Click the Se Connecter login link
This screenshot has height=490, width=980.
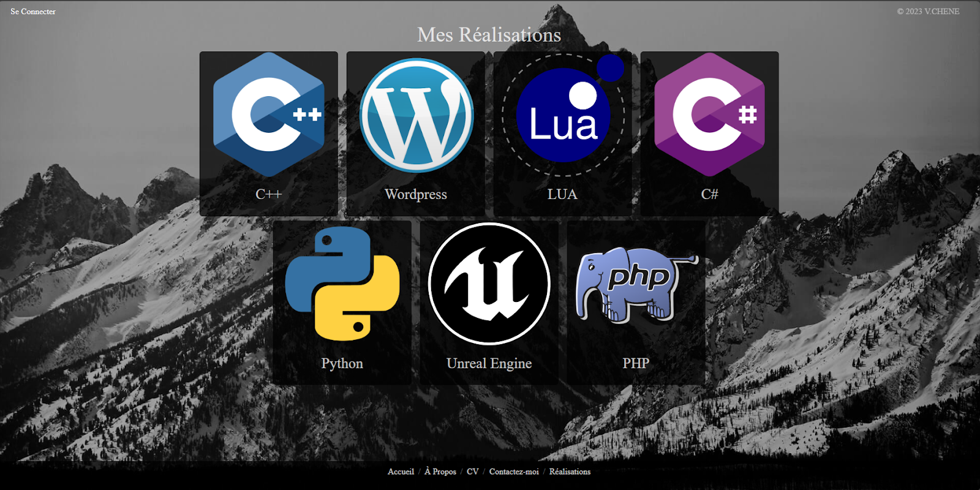(x=33, y=12)
